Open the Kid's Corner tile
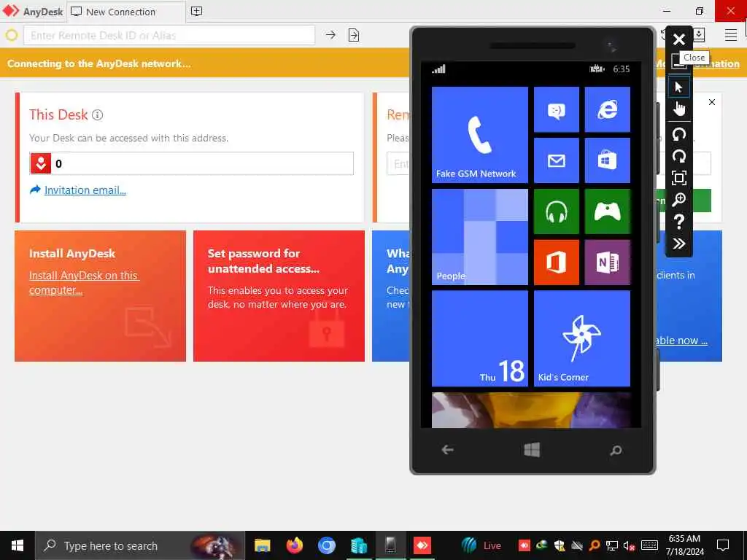Image resolution: width=747 pixels, height=560 pixels. (582, 338)
